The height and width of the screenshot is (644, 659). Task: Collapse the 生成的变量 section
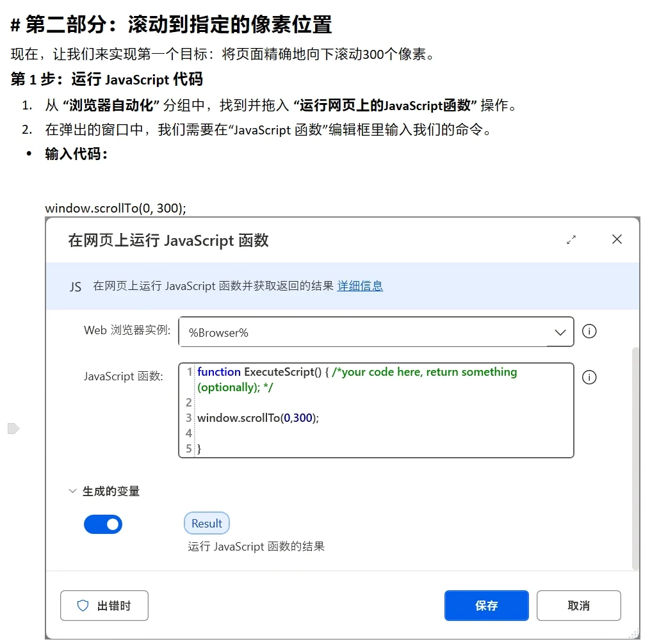(x=72, y=491)
